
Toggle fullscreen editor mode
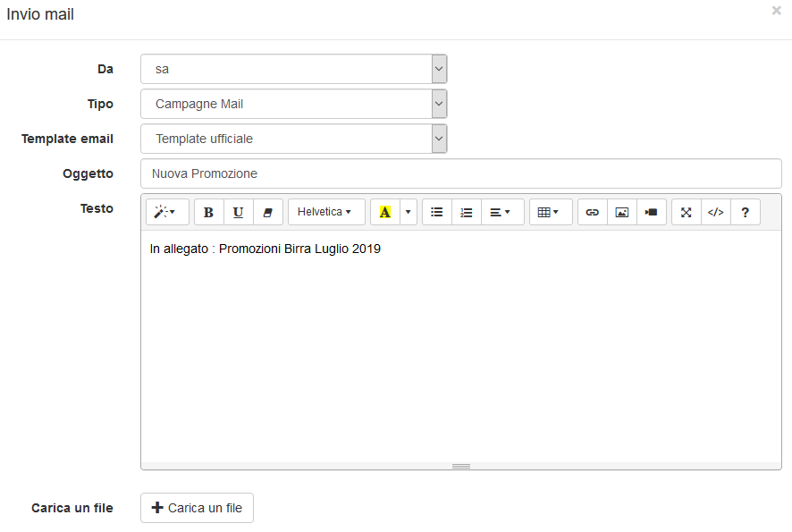click(686, 212)
